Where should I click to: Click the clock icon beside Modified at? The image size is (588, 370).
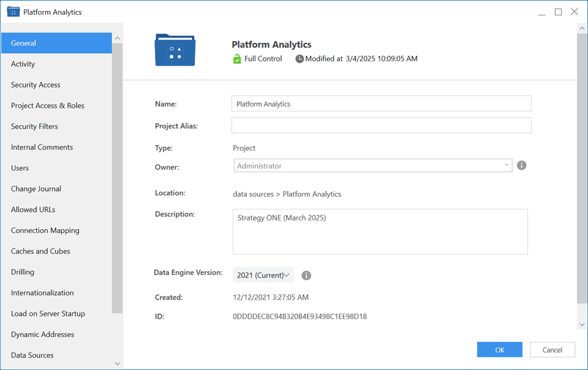[x=300, y=59]
